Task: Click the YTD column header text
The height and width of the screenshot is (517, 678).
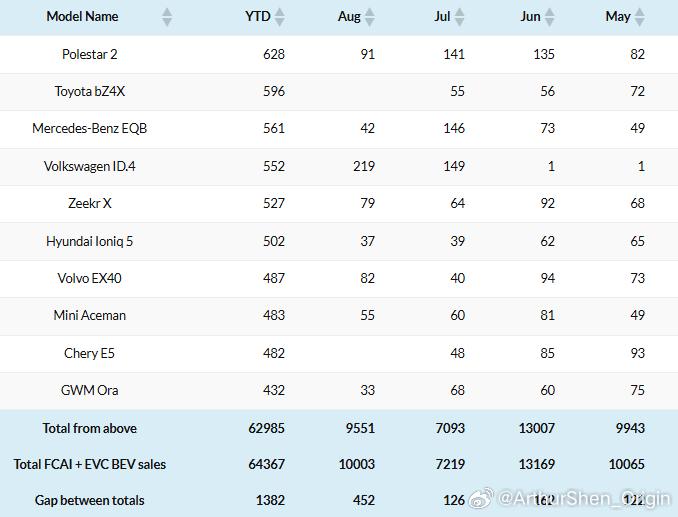Action: (x=258, y=16)
